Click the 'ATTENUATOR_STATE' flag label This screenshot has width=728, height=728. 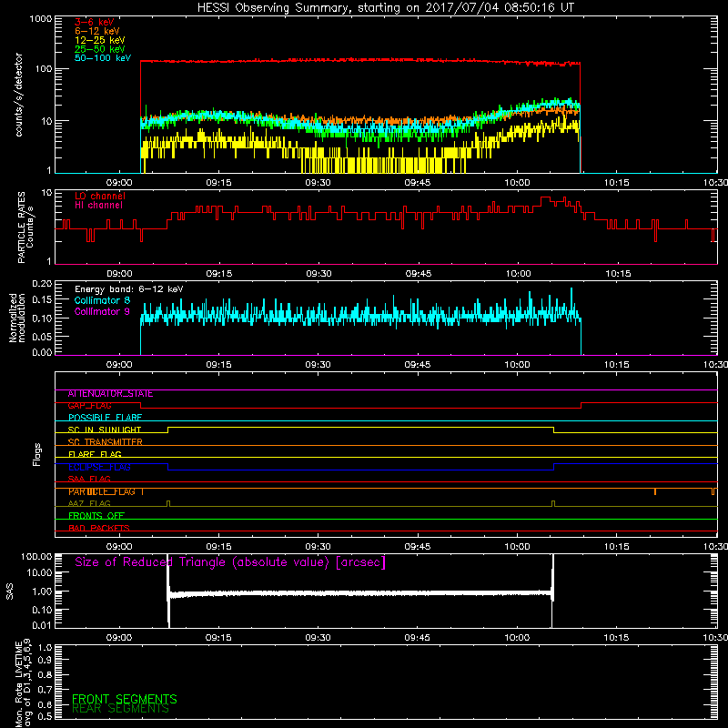coord(110,394)
